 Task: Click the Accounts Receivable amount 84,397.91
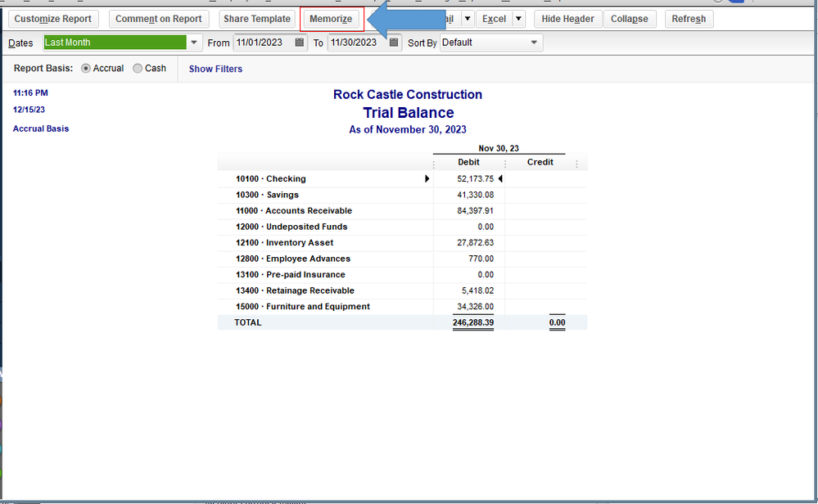475,210
